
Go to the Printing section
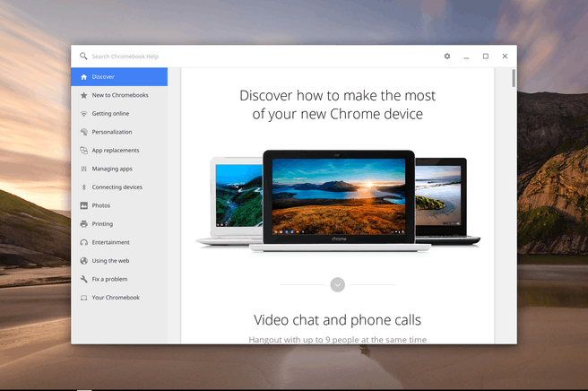coord(119,224)
